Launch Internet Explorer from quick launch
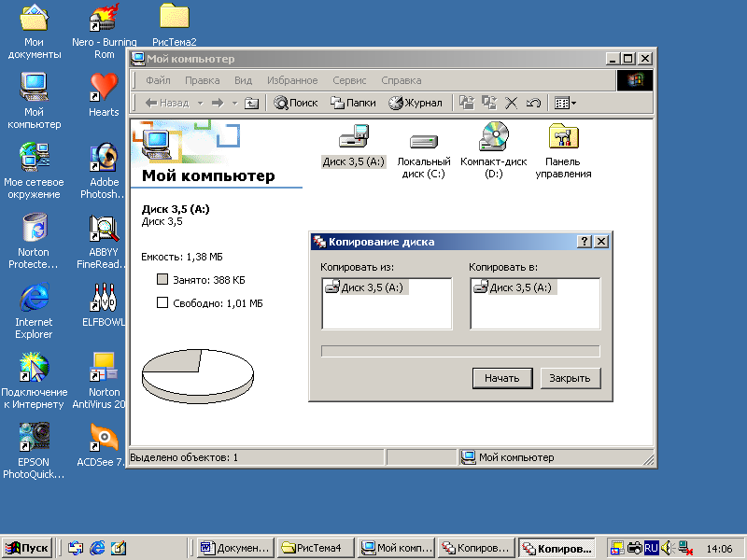Viewport: 747px width, 560px height. 97,548
